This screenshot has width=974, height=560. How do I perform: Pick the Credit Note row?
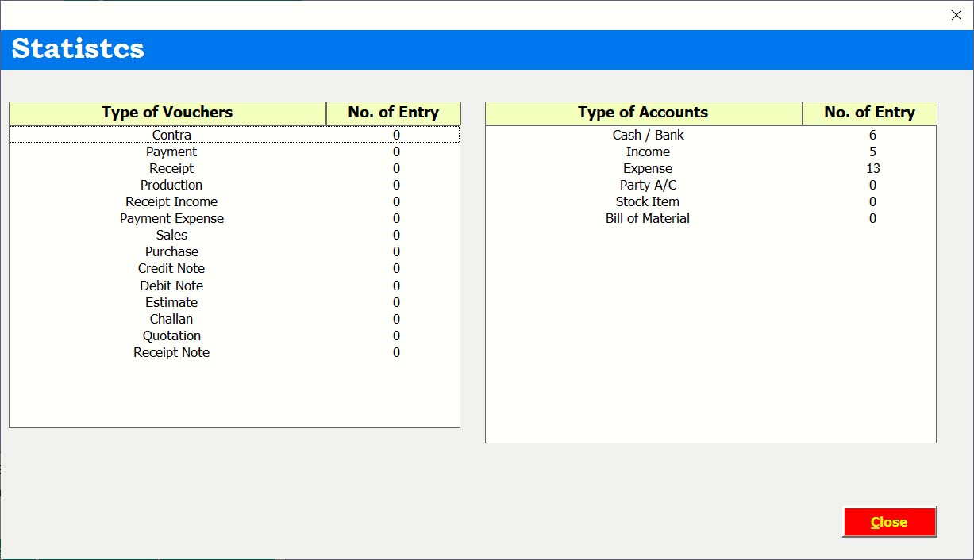point(171,269)
